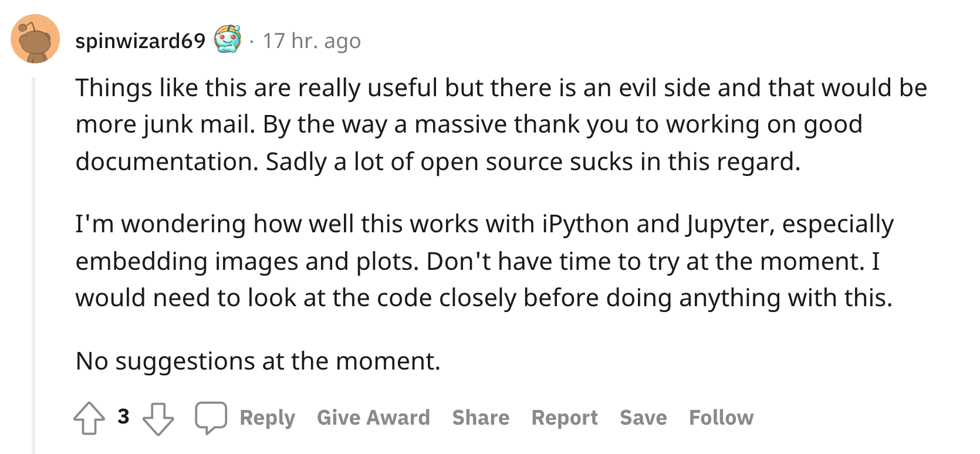This screenshot has width=980, height=454.
Task: Open spinwizard69's avatar profile picture
Action: 35,39
